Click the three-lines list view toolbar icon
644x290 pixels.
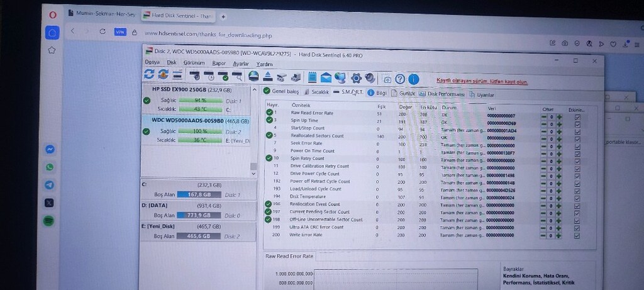pyautogui.click(x=177, y=75)
